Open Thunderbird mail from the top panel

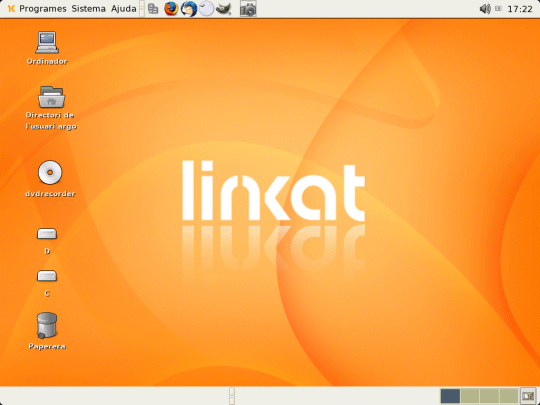(x=189, y=9)
